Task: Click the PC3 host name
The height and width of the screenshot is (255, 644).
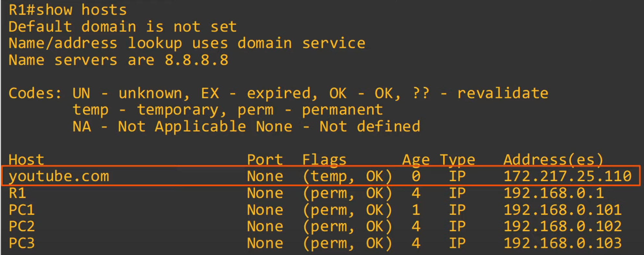Action: (x=21, y=243)
